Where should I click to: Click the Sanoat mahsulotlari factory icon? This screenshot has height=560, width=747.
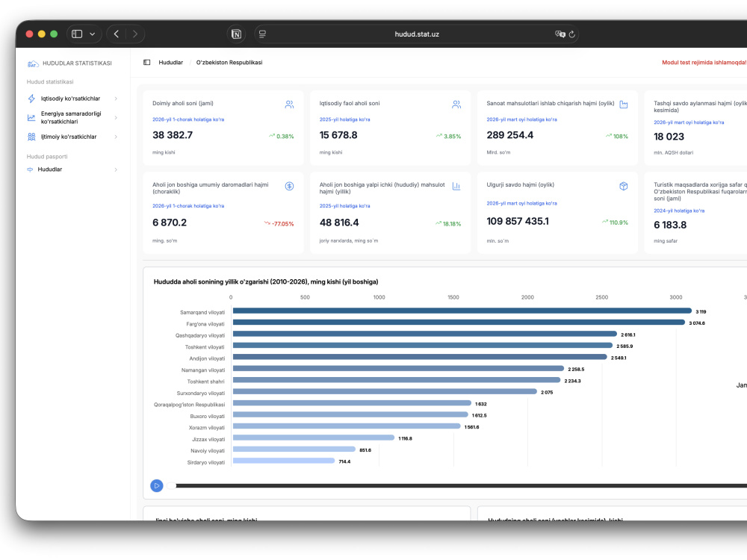[x=624, y=105]
